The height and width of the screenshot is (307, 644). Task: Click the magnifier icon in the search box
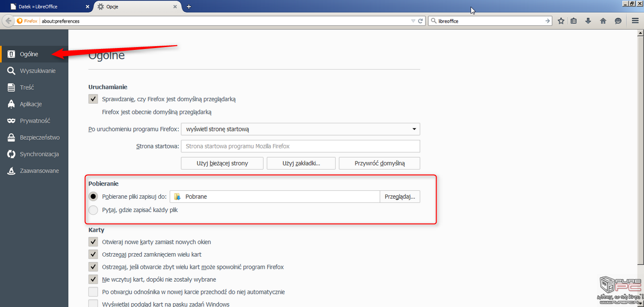tap(434, 21)
